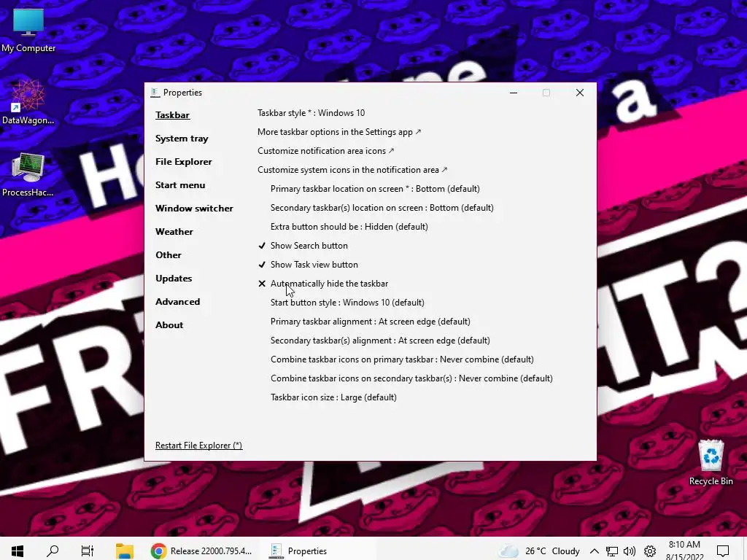This screenshot has height=560, width=747.
Task: Open the taskbar clock showing 8:10 AM
Action: tap(684, 551)
